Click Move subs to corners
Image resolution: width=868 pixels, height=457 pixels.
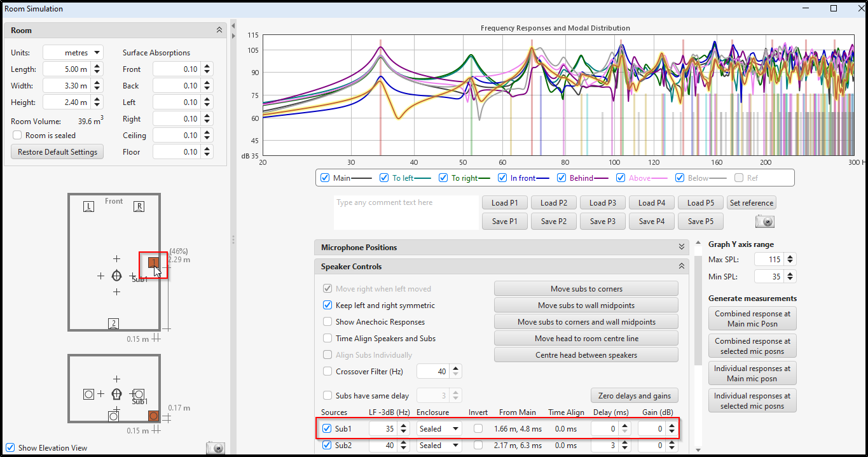point(586,288)
